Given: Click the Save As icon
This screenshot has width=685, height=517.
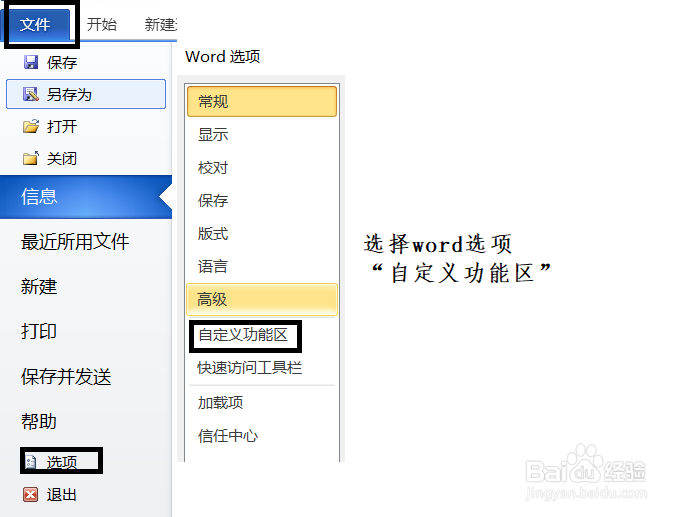Looking at the screenshot, I should (x=31, y=94).
